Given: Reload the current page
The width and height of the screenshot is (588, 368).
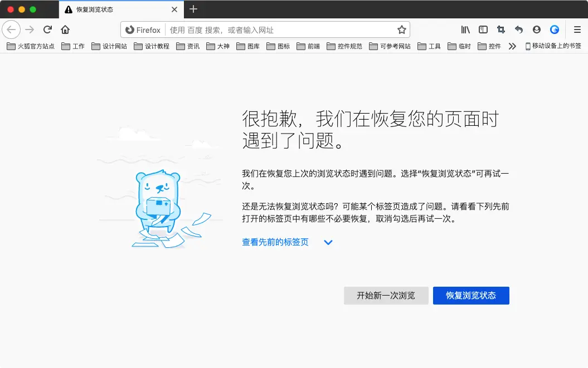Looking at the screenshot, I should click(47, 30).
